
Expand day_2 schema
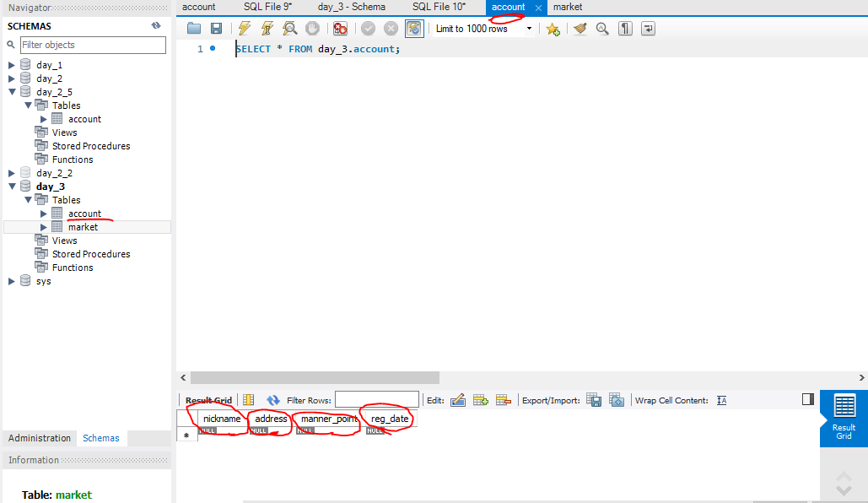12,78
